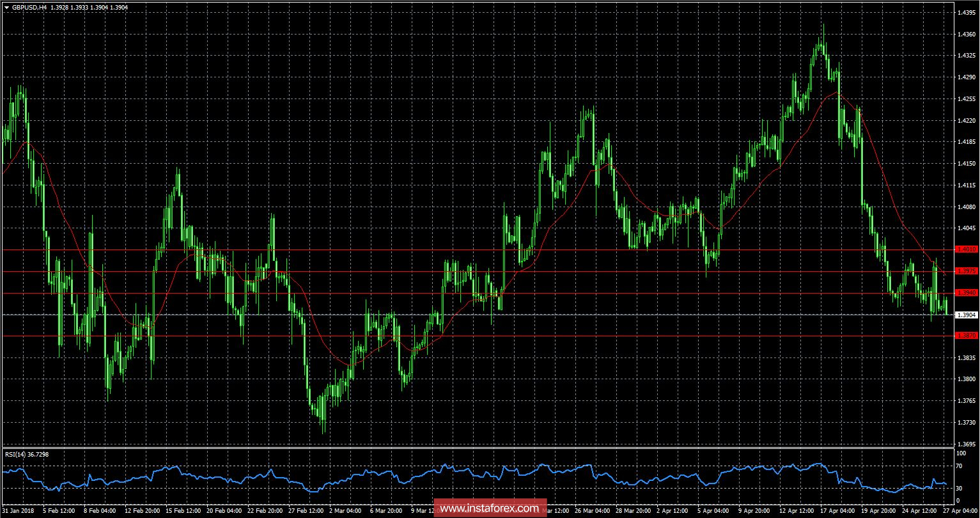Click the 1.3870 red level price tag
The width and height of the screenshot is (980, 518).
coord(966,336)
